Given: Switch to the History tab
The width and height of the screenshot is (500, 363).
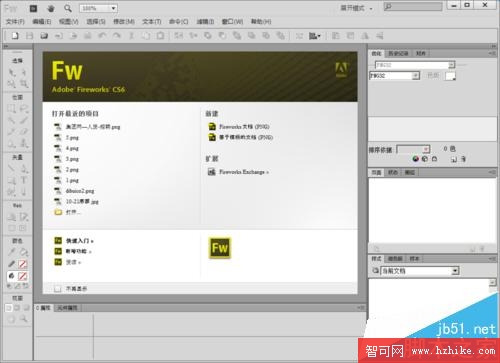Looking at the screenshot, I should click(x=398, y=53).
